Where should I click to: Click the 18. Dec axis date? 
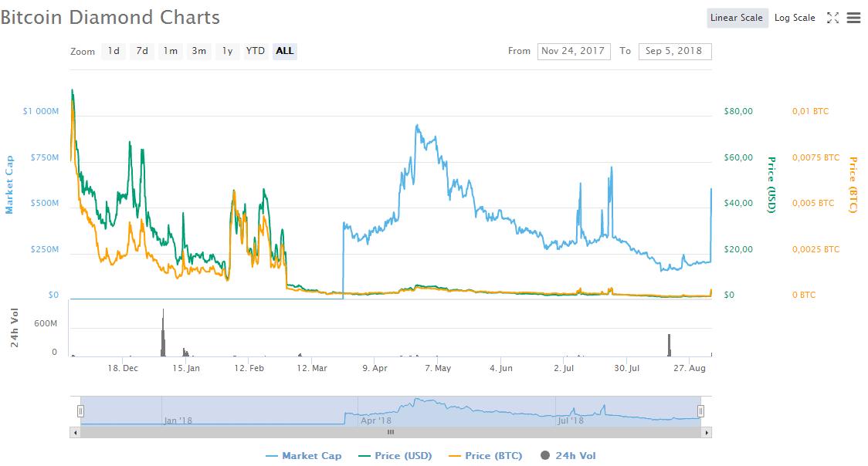point(123,368)
